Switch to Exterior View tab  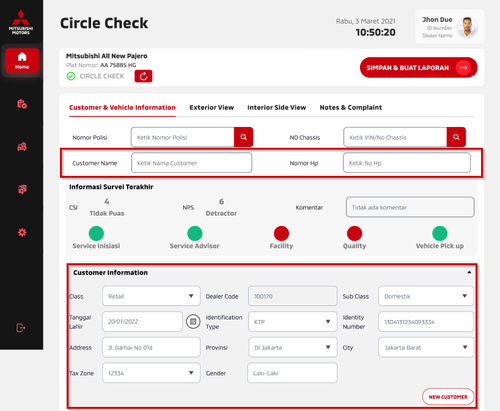[x=212, y=107]
